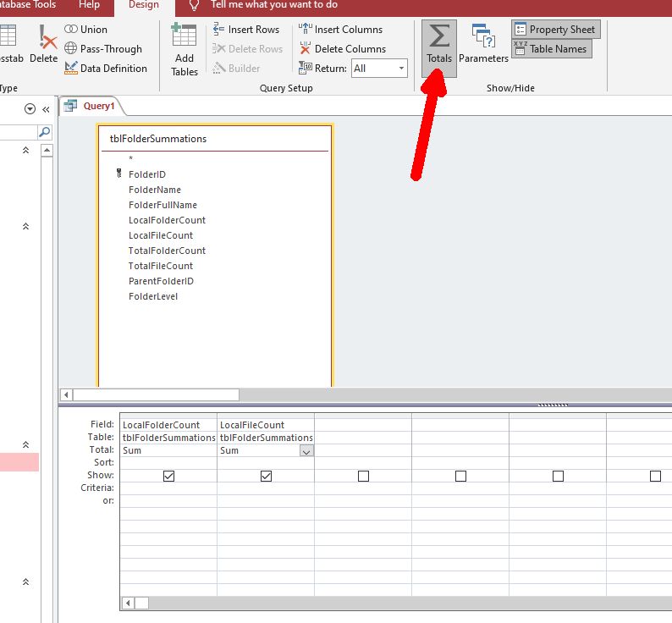
Task: Open the Parameters dialog
Action: coord(483,44)
